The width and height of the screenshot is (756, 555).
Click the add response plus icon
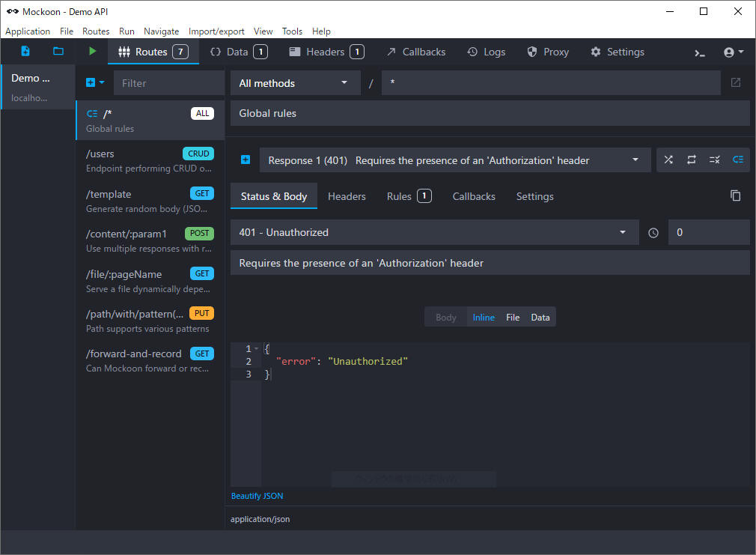tap(246, 160)
